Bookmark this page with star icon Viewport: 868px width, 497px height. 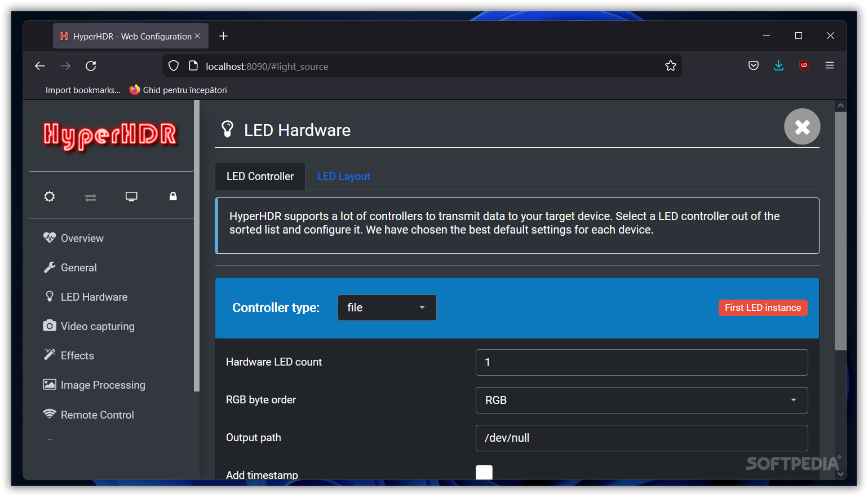[671, 66]
